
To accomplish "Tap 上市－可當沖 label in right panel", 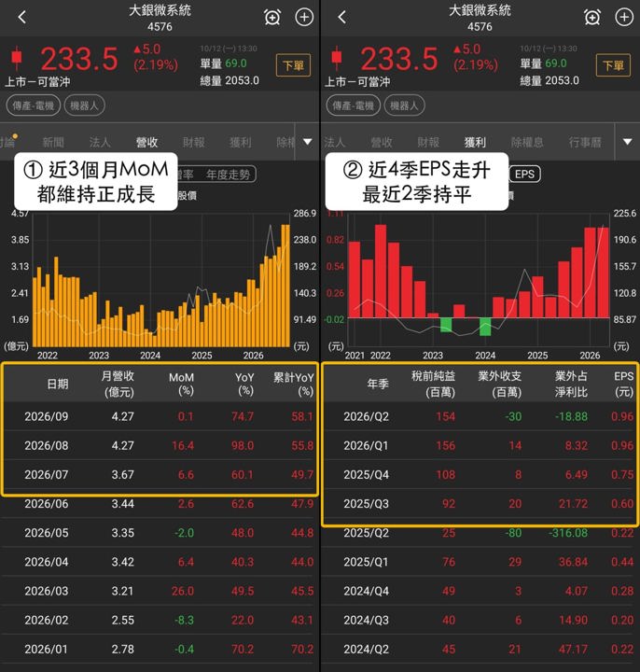I will coord(357,81).
